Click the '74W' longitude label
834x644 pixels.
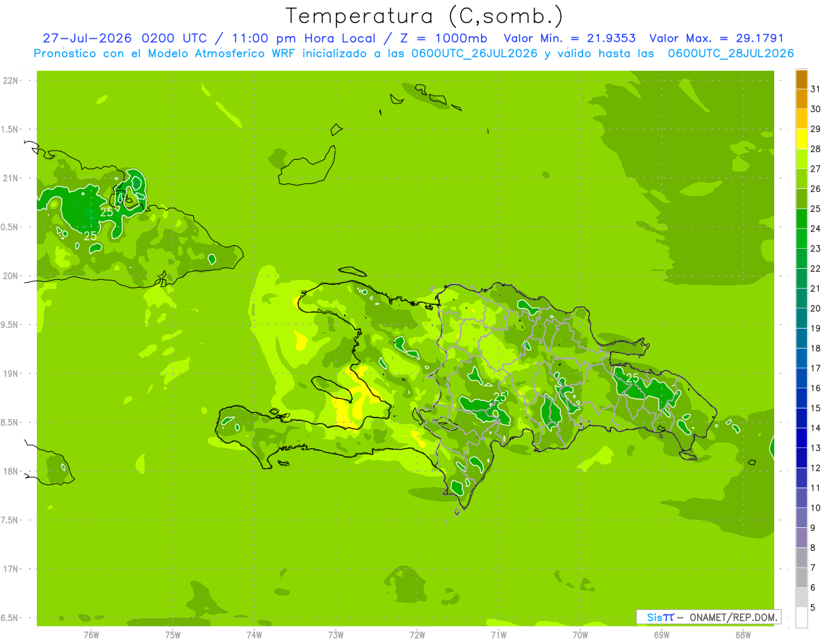click(254, 634)
